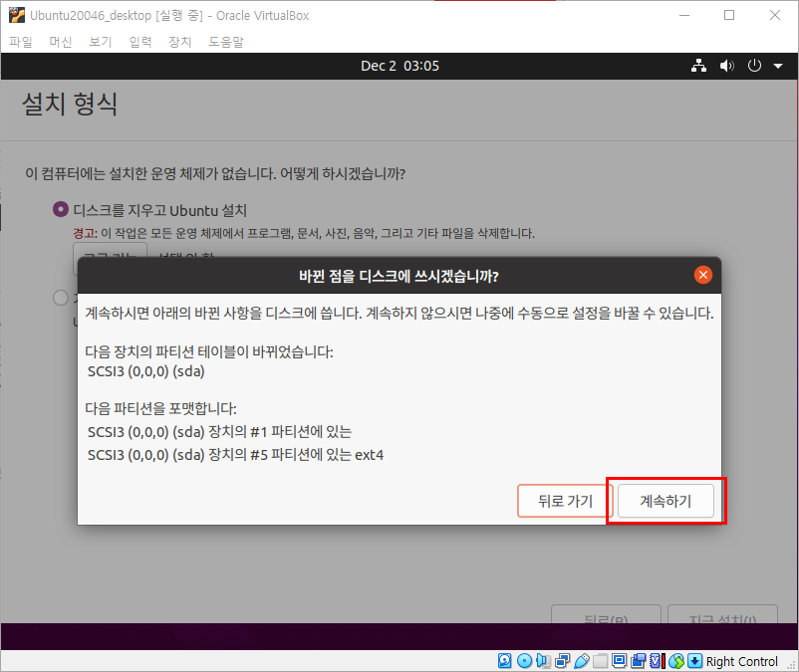Click the VirtualBox hard disk activity icon
The height and width of the screenshot is (672, 799).
504,661
